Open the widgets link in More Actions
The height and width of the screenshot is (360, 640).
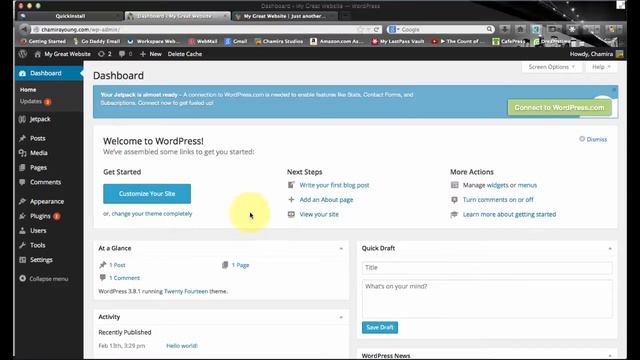pyautogui.click(x=498, y=185)
